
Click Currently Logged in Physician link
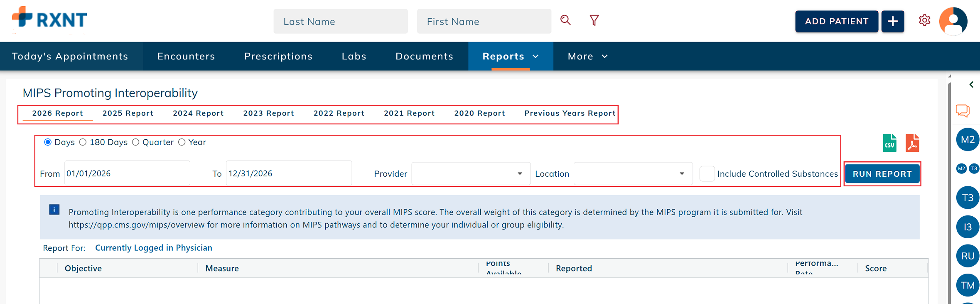[x=154, y=248]
